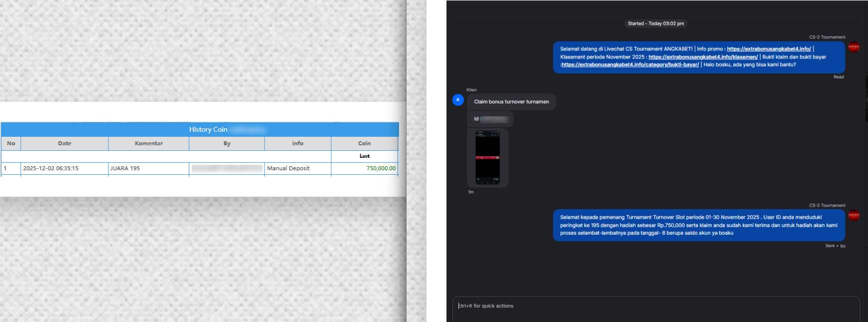This screenshot has height=322, width=868.
Task: Open the screenshot thumbnail sent by client
Action: 487,158
